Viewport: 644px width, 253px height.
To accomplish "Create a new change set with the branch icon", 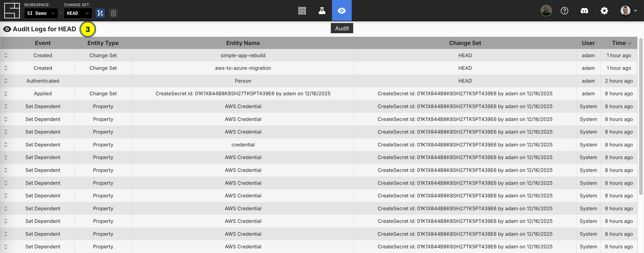I will click(x=100, y=13).
